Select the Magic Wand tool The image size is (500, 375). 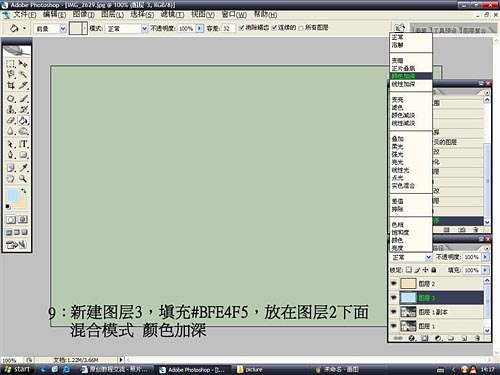(23, 74)
